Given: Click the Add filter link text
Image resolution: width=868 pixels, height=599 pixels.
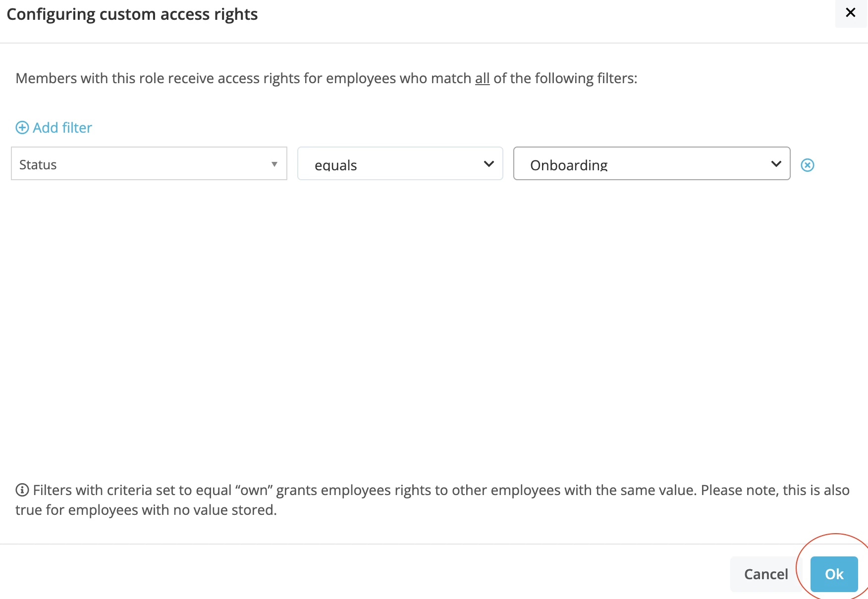Looking at the screenshot, I should (62, 128).
